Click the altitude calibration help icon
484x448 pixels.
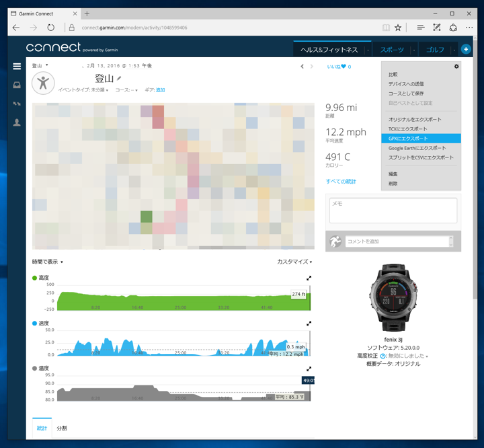tap(382, 356)
